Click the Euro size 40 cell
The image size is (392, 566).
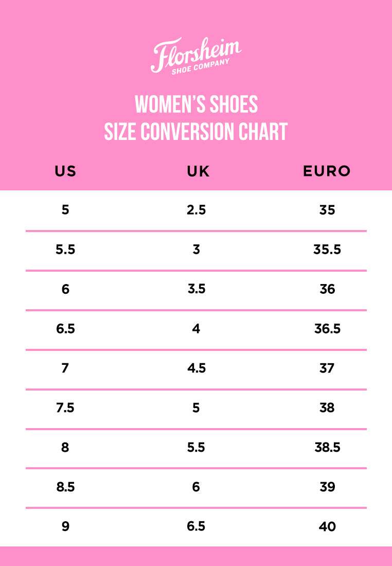[327, 526]
